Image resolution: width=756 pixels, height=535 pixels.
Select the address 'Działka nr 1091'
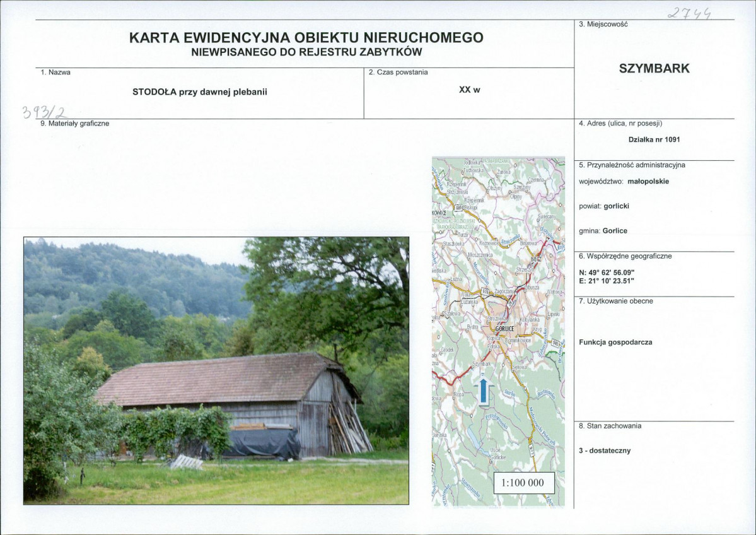[654, 139]
